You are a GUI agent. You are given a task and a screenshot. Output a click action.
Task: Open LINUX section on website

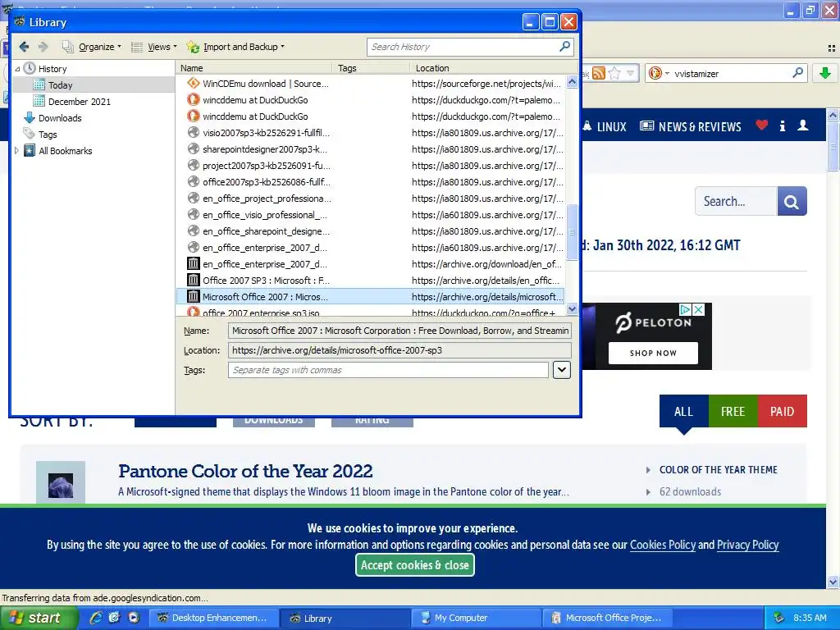tap(605, 127)
